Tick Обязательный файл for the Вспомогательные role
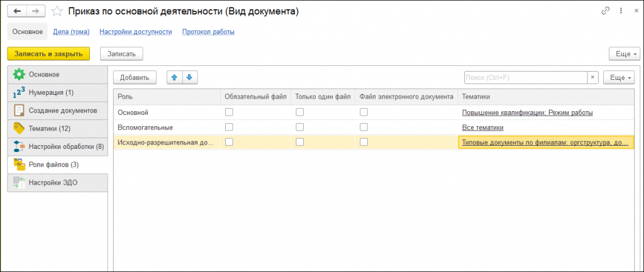 pos(229,127)
